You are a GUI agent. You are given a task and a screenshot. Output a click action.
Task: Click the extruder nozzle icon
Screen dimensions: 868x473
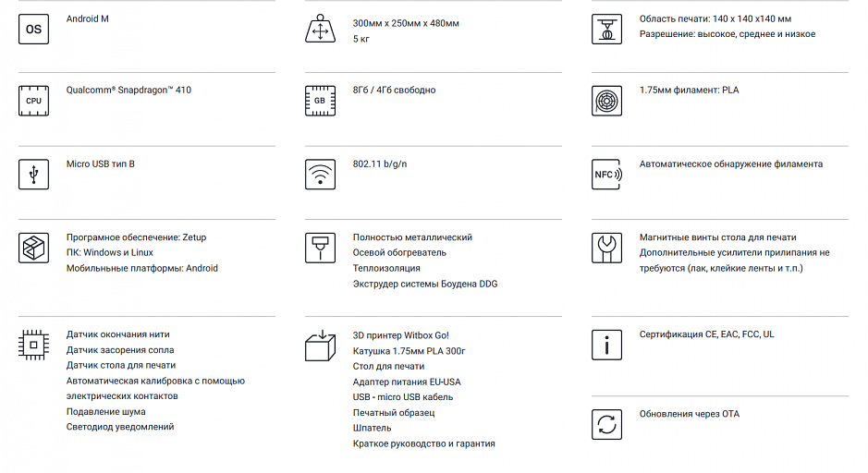320,248
